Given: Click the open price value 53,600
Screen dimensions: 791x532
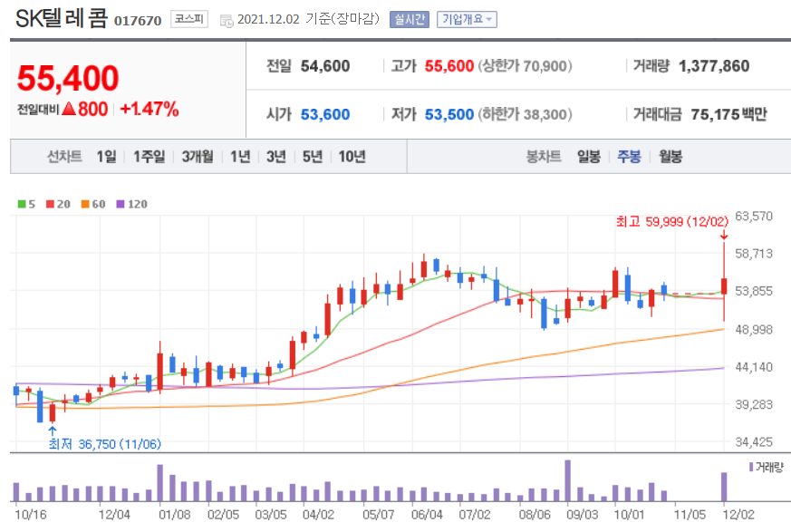Looking at the screenshot, I should coord(325,114).
